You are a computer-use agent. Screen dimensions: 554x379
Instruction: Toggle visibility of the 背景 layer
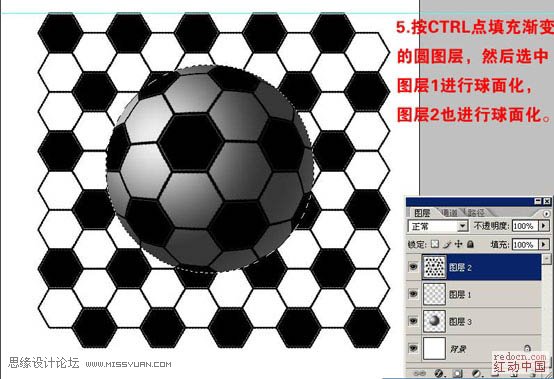pos(413,348)
